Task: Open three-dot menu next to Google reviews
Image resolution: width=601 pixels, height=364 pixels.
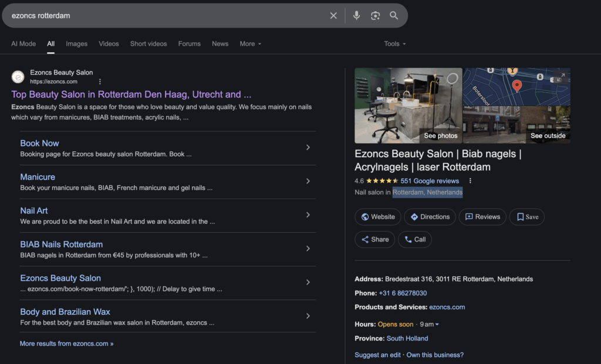Action: click(470, 181)
